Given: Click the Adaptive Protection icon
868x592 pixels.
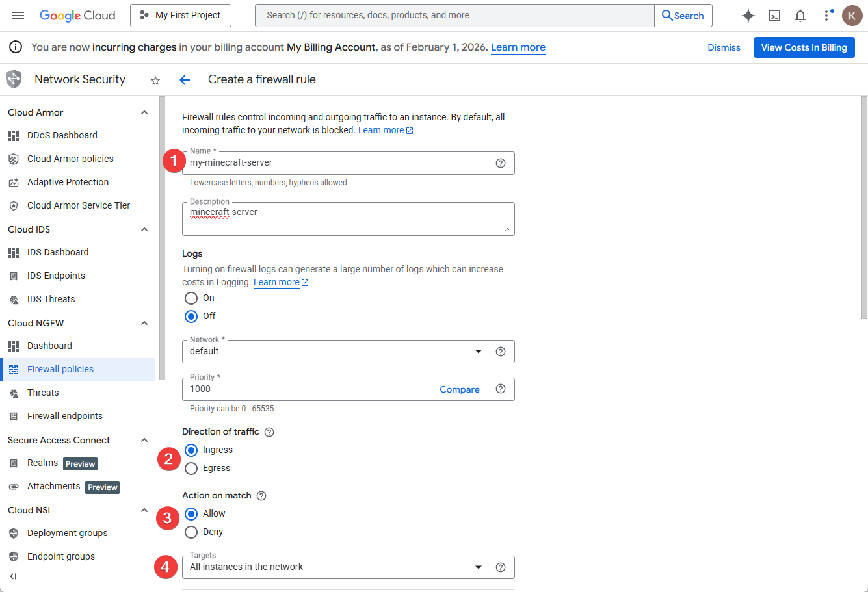Looking at the screenshot, I should (14, 183).
